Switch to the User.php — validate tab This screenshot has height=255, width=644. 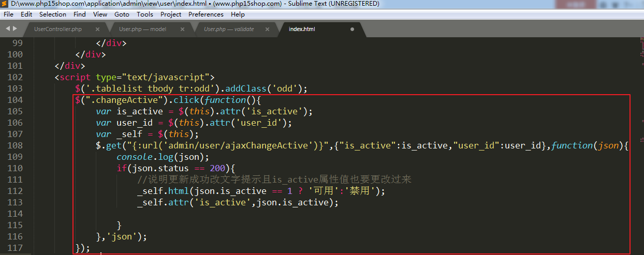click(x=229, y=29)
